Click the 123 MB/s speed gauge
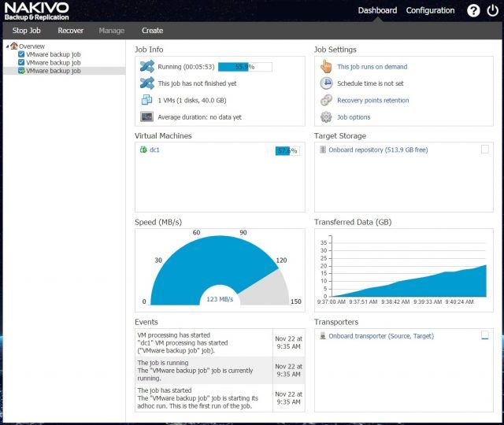The width and height of the screenshot is (504, 425). [220, 270]
